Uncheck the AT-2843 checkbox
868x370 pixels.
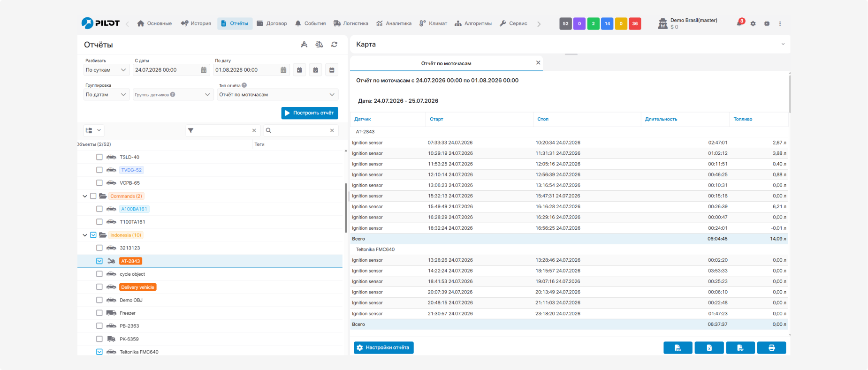click(99, 261)
